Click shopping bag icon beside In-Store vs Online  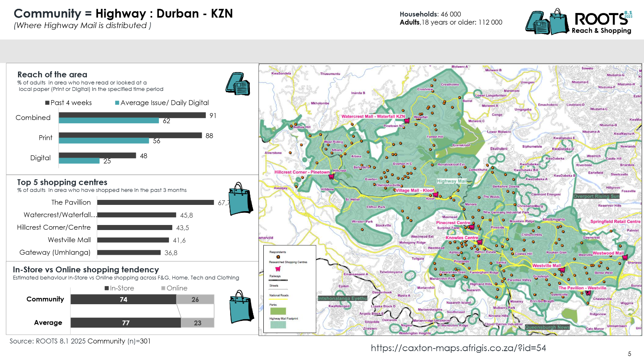coord(242,307)
